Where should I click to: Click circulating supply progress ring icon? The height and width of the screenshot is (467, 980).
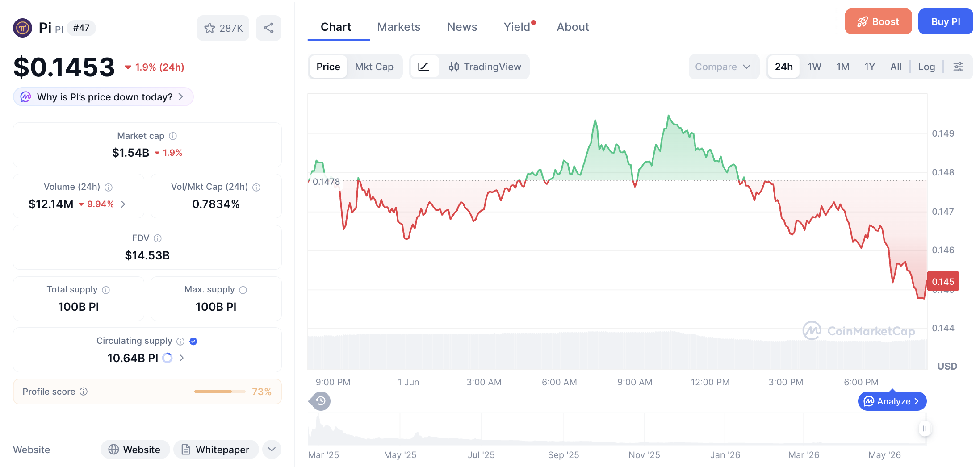point(168,358)
